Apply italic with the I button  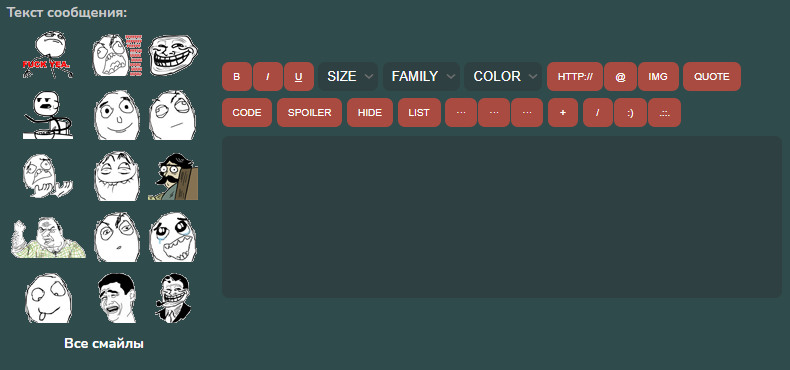coord(268,77)
